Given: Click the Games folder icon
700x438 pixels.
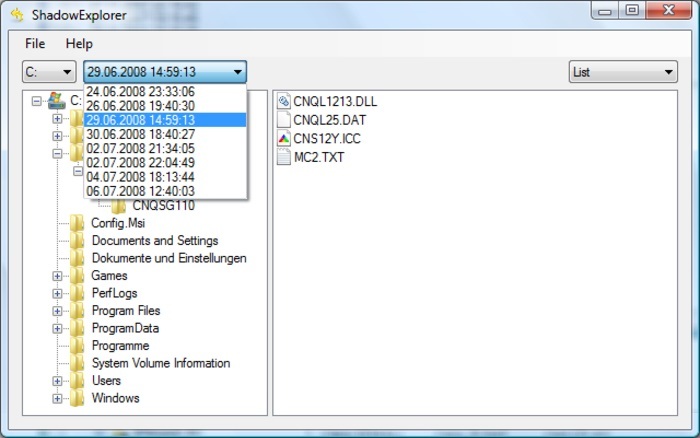Looking at the screenshot, I should pos(77,275).
